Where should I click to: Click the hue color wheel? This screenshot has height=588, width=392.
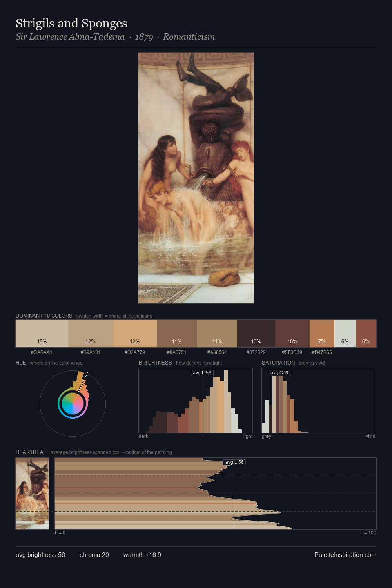click(73, 403)
